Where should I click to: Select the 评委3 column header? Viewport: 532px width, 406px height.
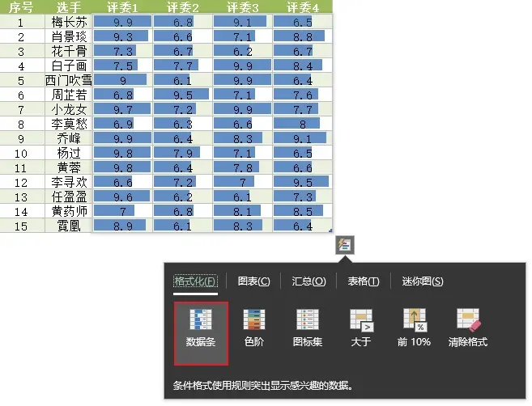click(x=243, y=6)
